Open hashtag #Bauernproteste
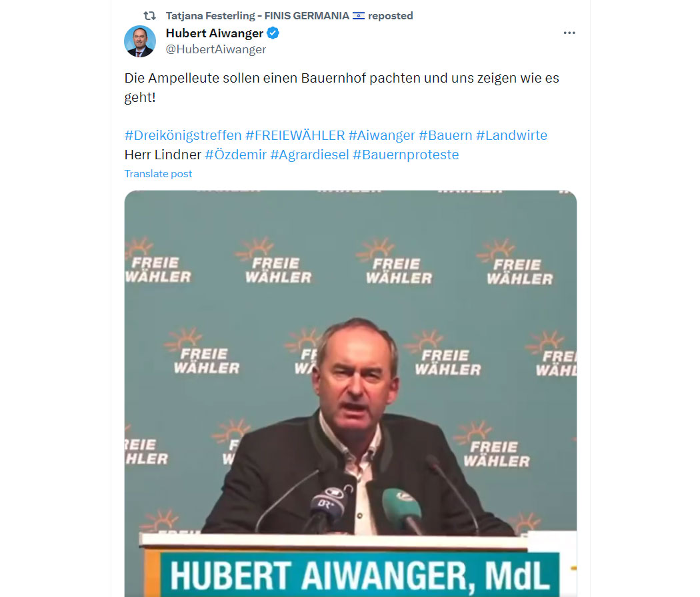Screen dimensions: 700x597 [x=406, y=155]
